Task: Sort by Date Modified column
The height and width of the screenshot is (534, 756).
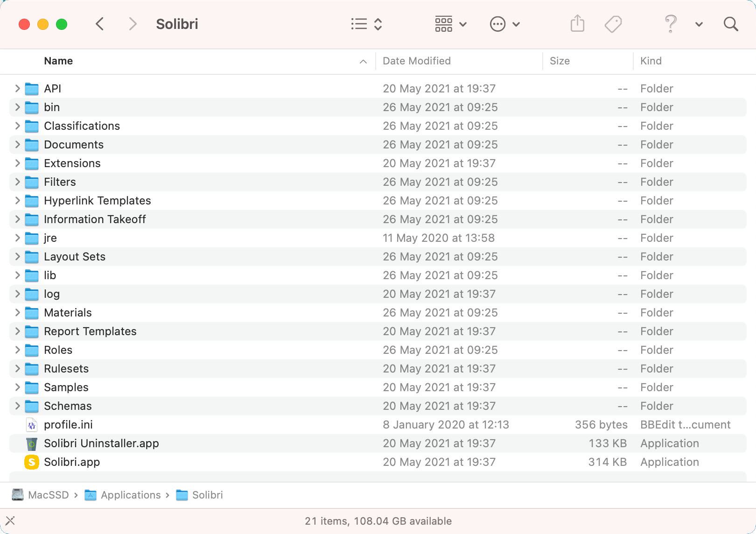Action: pos(417,61)
